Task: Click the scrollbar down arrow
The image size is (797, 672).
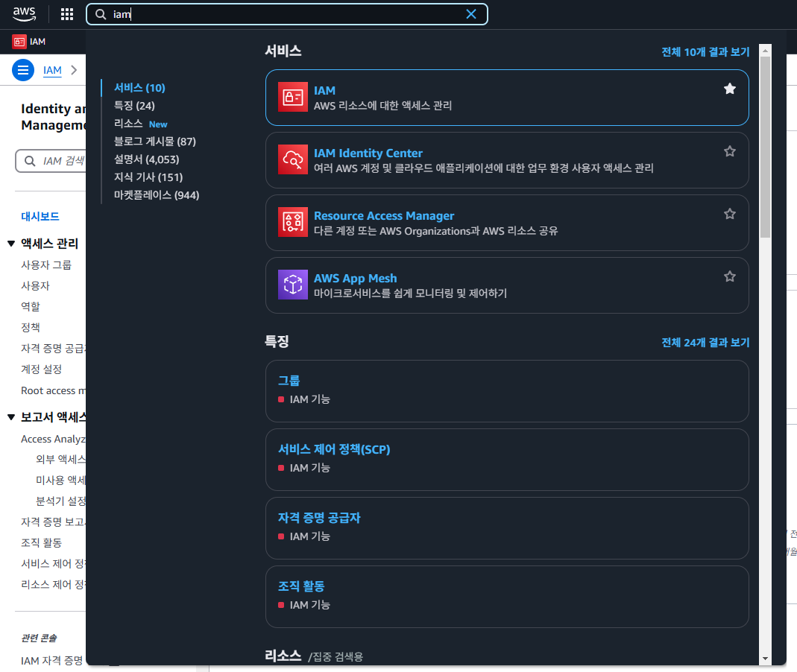Action: (765, 659)
